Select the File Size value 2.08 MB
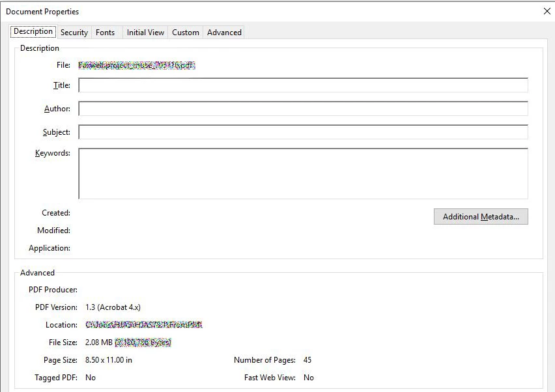Screen dimensions: 555x392 (99, 342)
